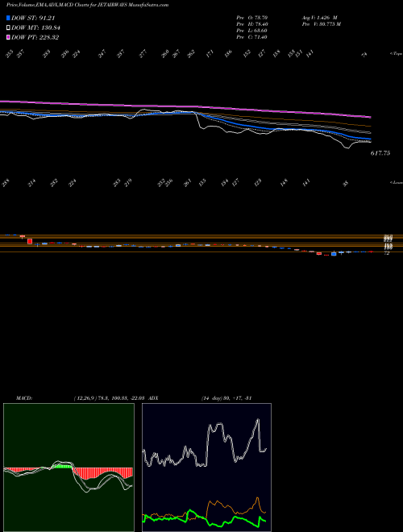This screenshot has width=403, height=532.
Task: Click the 171 label in the top price row
Action: coord(210,53)
